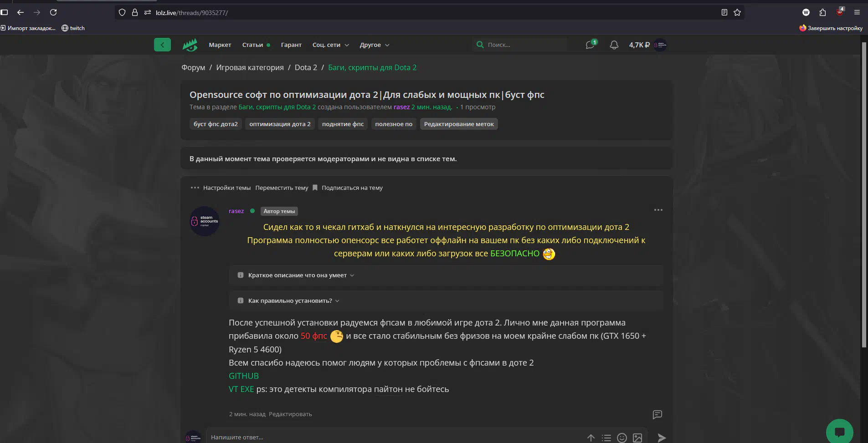The width and height of the screenshot is (868, 443).
Task: Open Импорт закладок bookmark item
Action: pos(28,28)
